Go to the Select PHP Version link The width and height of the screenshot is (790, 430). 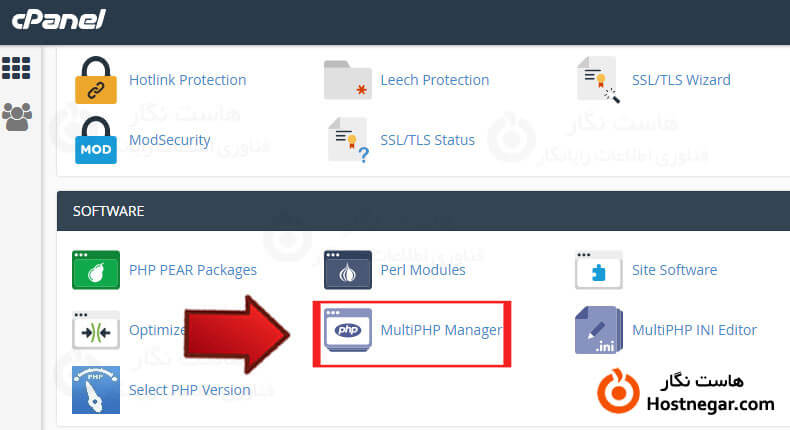click(189, 390)
